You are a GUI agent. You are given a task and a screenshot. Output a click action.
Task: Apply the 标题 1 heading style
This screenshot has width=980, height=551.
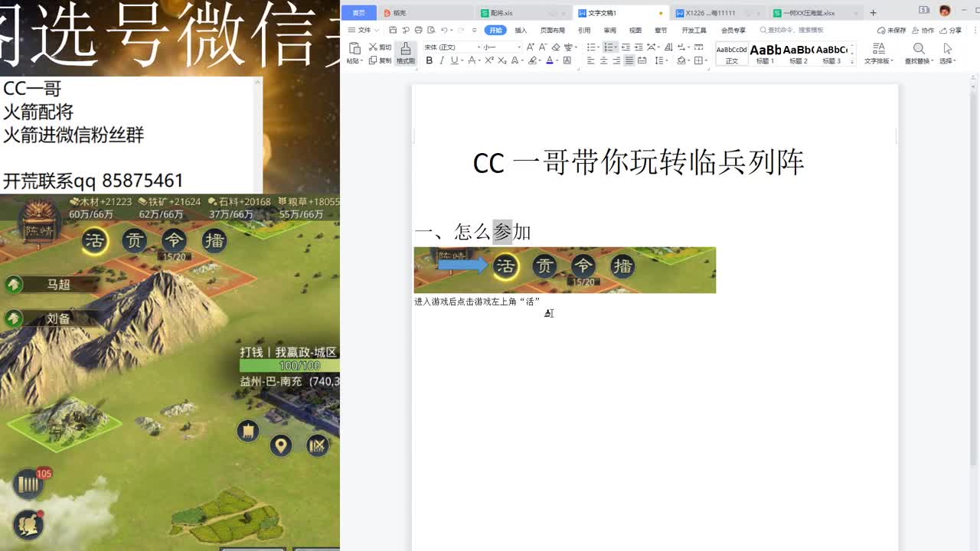pyautogui.click(x=766, y=54)
